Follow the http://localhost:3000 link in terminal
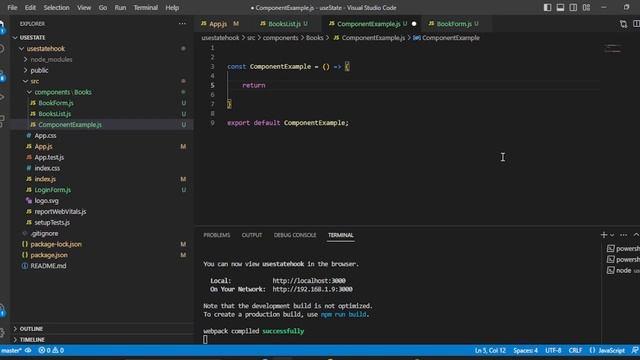640x360 pixels. 309,281
